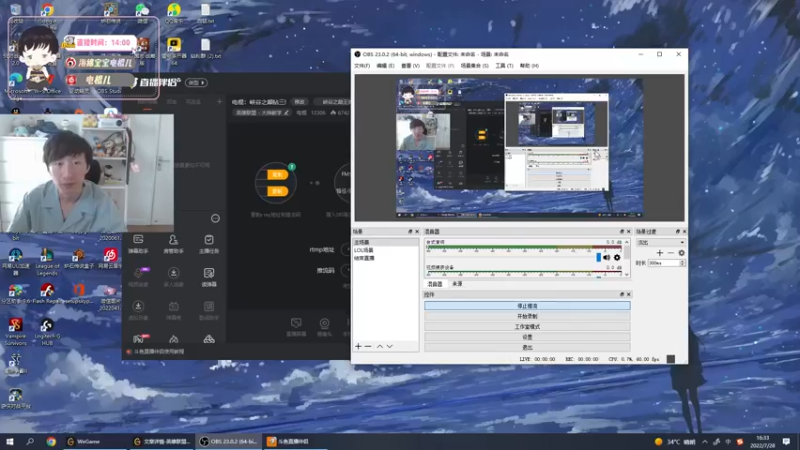Open 多人连麦 in streaming companion
Screen dimensions: 800x450
pyautogui.click(x=173, y=277)
